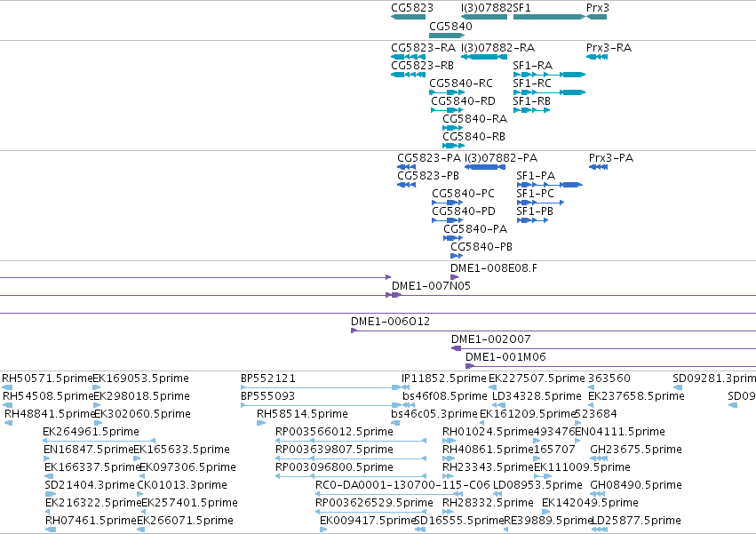Select transcript SF1-RC
This screenshot has height=534, width=756.
pos(532,84)
